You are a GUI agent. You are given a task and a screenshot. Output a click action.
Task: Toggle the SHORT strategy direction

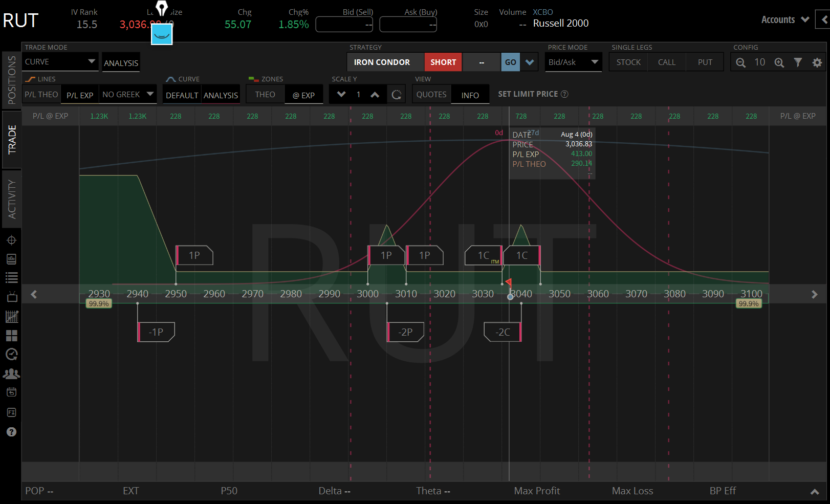tap(443, 62)
